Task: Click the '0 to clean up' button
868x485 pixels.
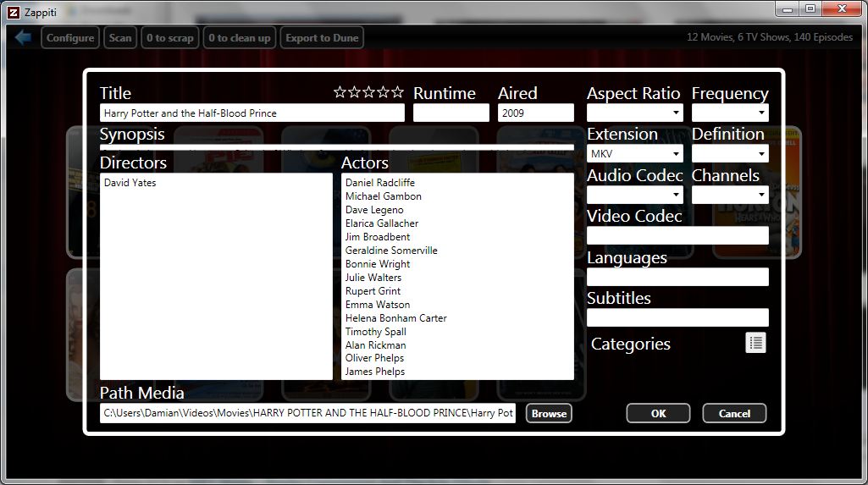Action: [240, 37]
